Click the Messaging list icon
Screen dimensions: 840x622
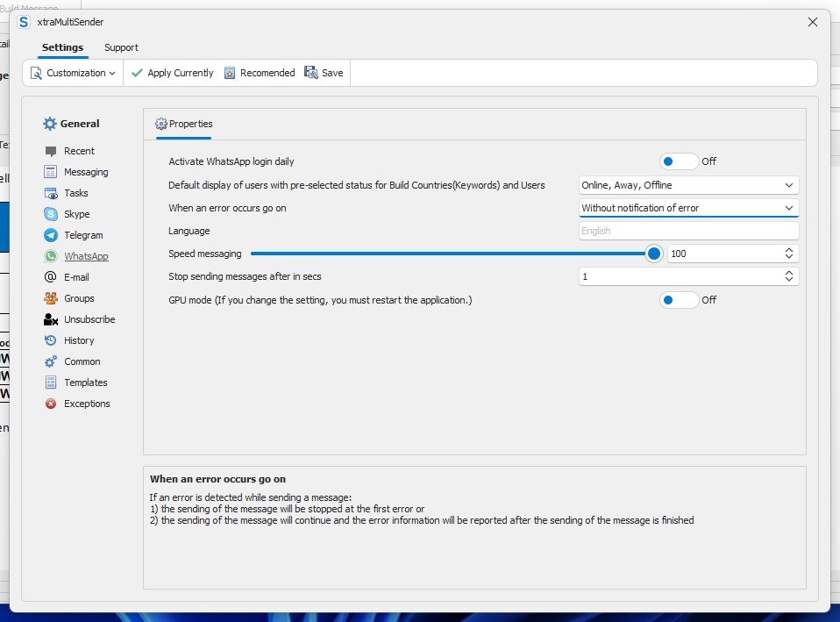click(50, 172)
